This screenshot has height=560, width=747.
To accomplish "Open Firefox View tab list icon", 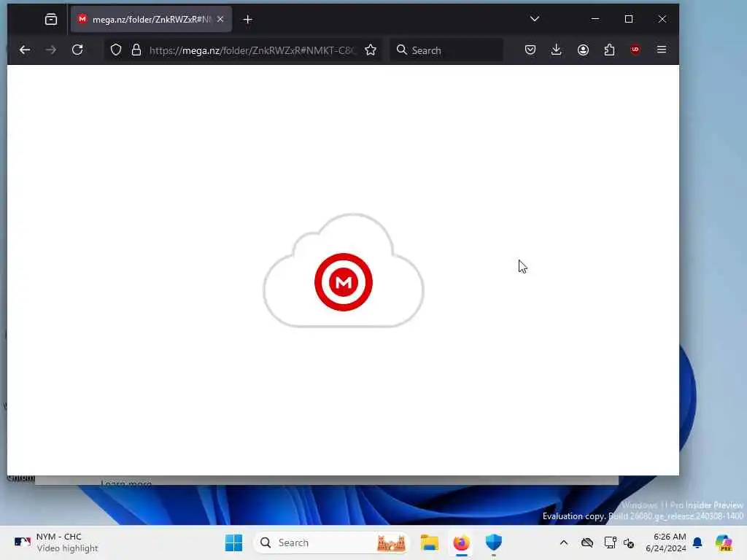I will pos(51,20).
